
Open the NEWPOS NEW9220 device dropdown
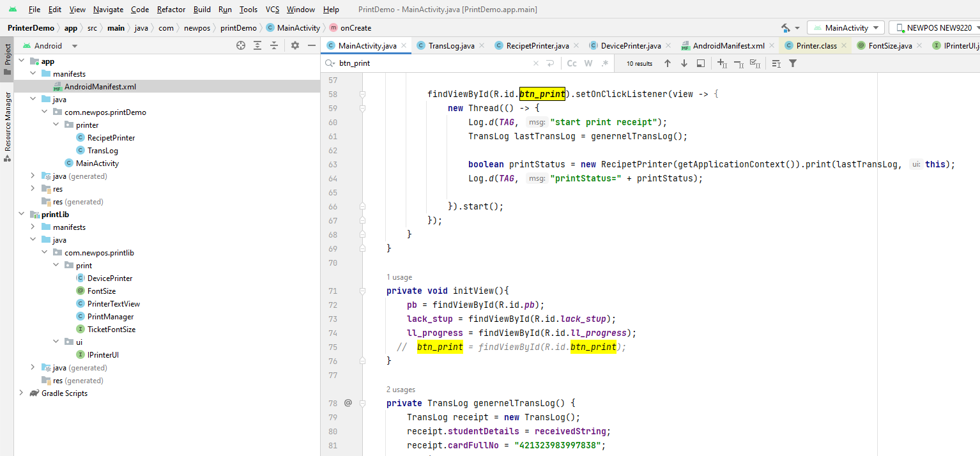(934, 27)
